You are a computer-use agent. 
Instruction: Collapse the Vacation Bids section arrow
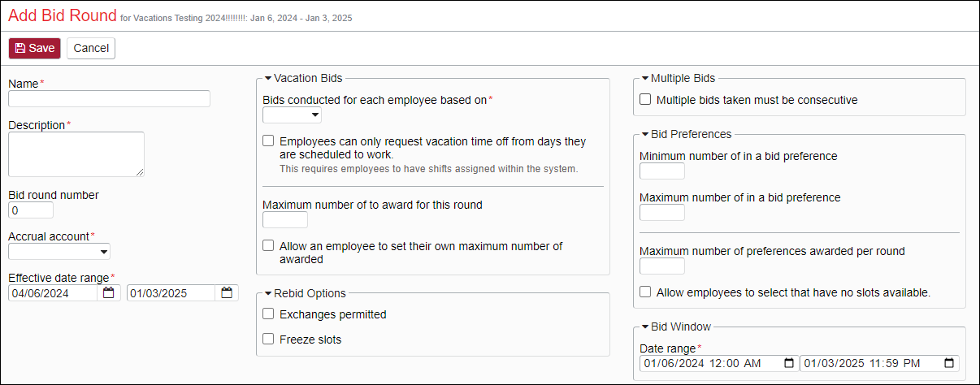tap(268, 79)
